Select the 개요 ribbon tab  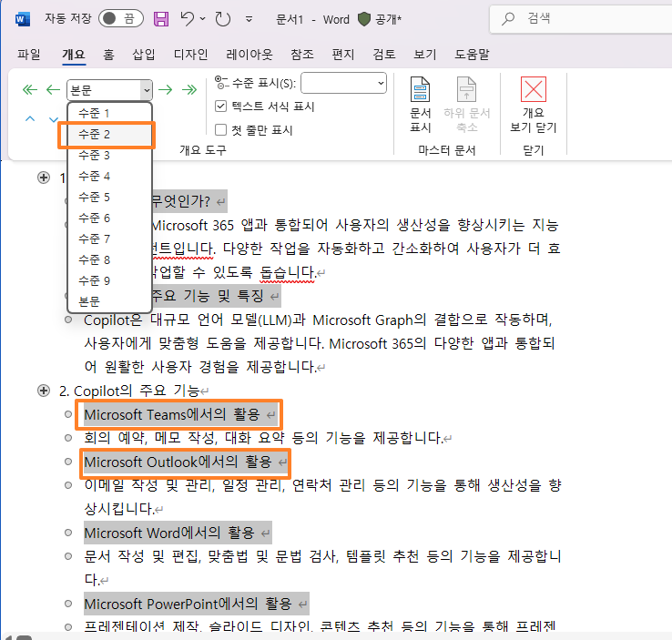pos(74,55)
